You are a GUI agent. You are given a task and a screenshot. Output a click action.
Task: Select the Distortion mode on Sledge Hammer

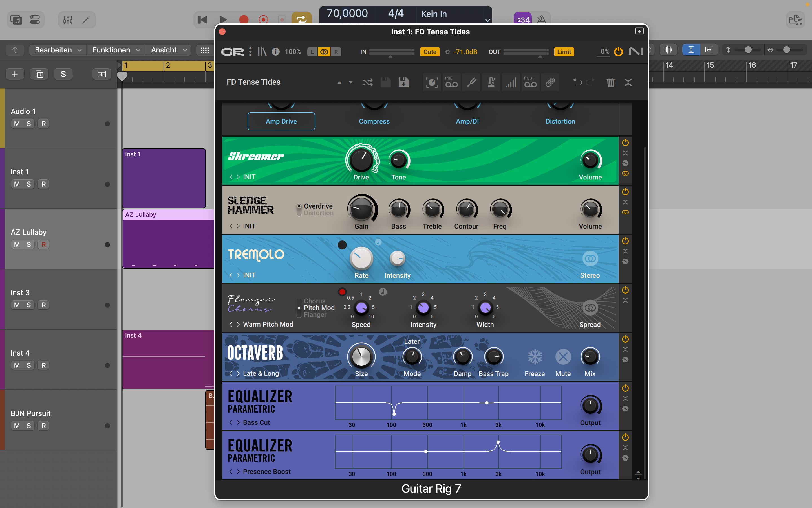[x=318, y=213]
